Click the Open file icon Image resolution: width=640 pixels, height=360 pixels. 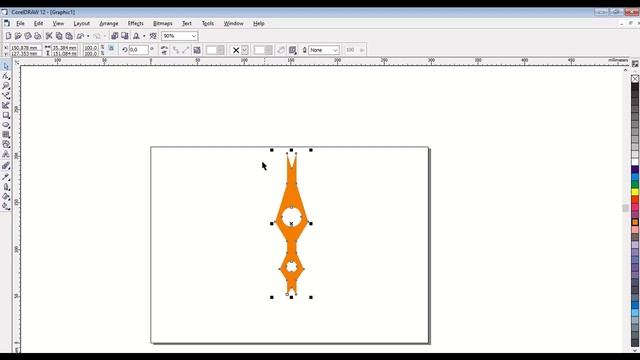(x=18, y=36)
